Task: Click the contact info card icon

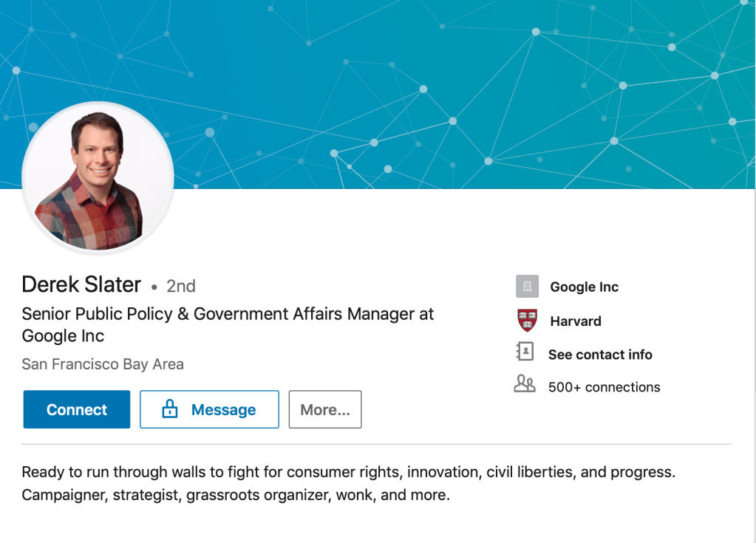Action: click(x=526, y=354)
